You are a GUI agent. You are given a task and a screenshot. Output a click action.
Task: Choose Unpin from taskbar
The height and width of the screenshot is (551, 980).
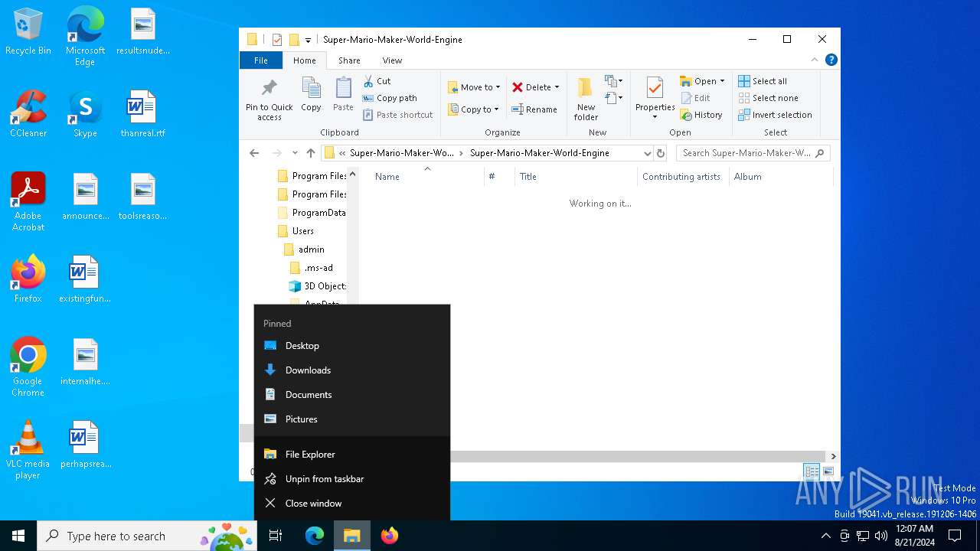click(352, 479)
